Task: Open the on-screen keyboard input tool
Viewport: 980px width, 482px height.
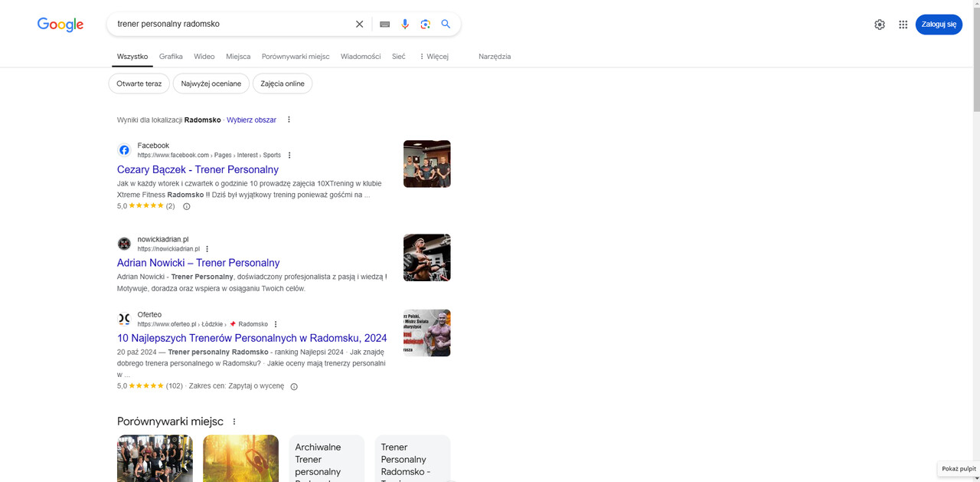Action: tap(384, 24)
